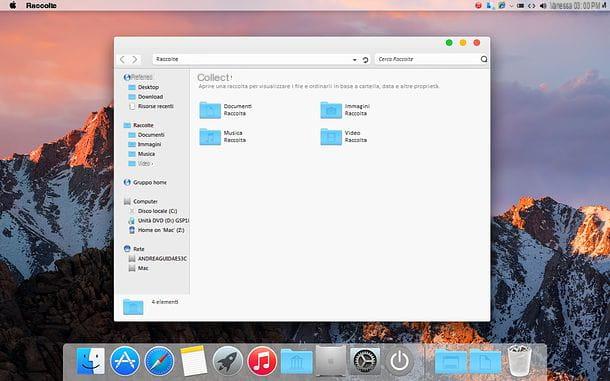
Task: Open Mac under Rete in sidebar
Action: click(x=138, y=268)
